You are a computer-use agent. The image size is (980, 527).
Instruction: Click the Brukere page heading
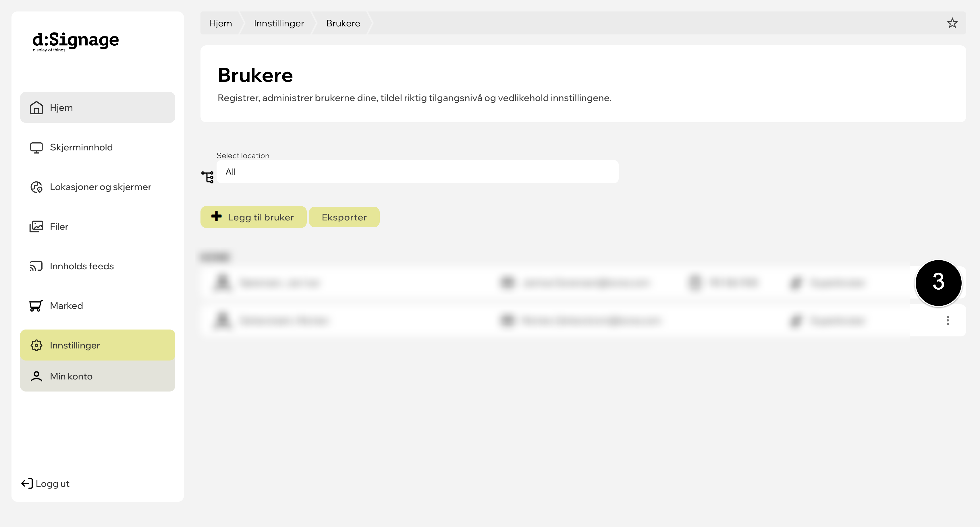coord(255,75)
